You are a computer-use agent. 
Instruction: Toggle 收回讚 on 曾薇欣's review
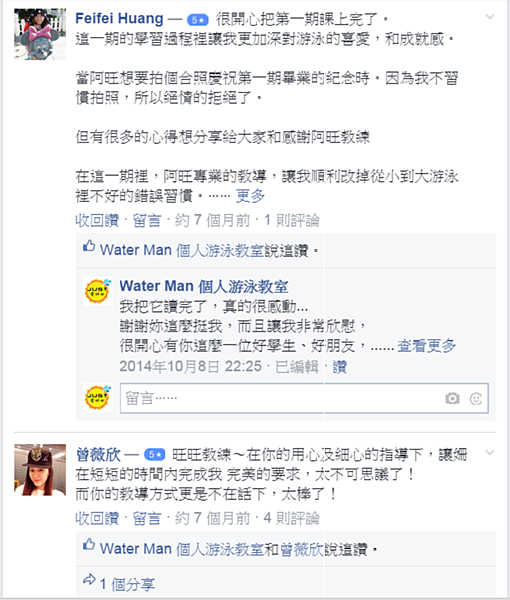97,518
